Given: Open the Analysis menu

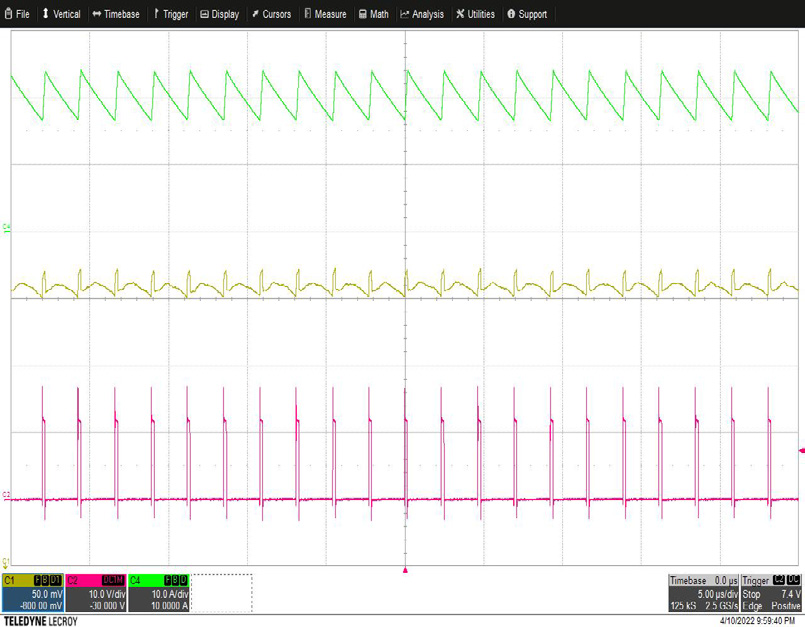Looking at the screenshot, I should [422, 14].
